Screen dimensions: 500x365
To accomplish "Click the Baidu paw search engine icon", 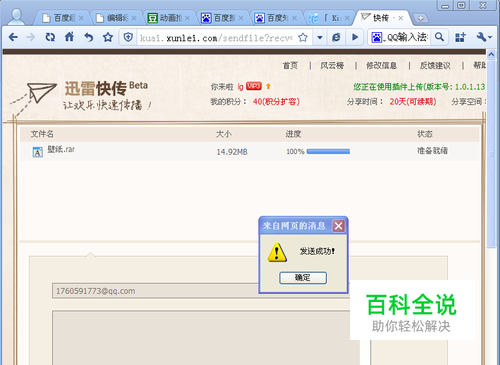I will click(x=376, y=37).
